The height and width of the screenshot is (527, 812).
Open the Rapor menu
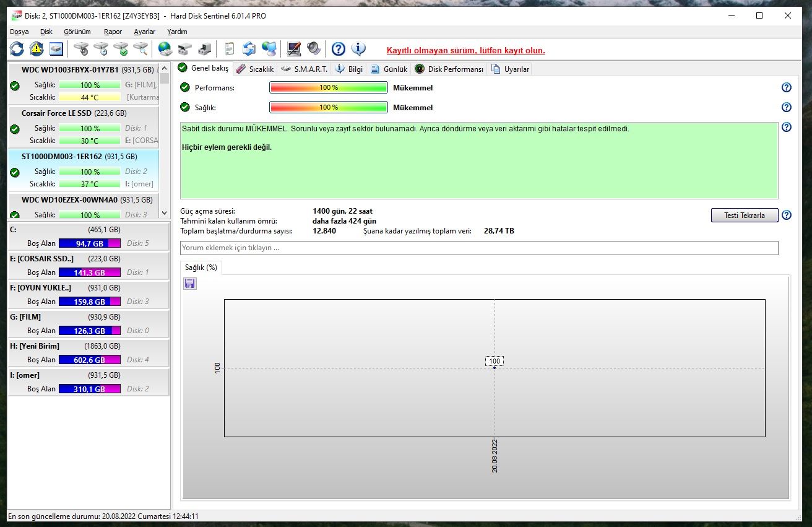tap(113, 32)
